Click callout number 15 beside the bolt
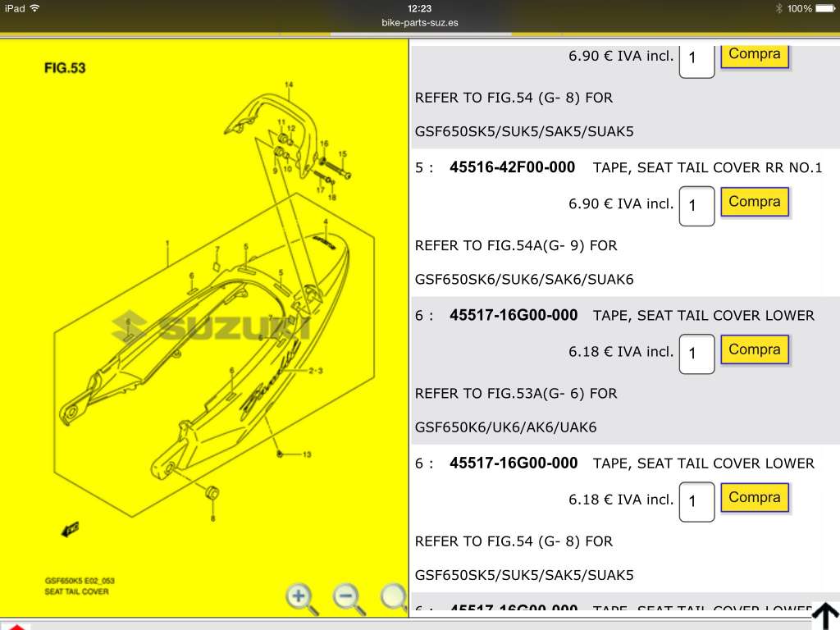This screenshot has width=840, height=630. pos(342,153)
